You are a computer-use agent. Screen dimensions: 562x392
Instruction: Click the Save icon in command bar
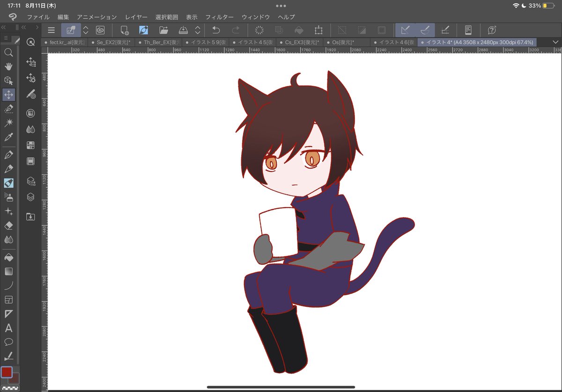[x=184, y=30]
